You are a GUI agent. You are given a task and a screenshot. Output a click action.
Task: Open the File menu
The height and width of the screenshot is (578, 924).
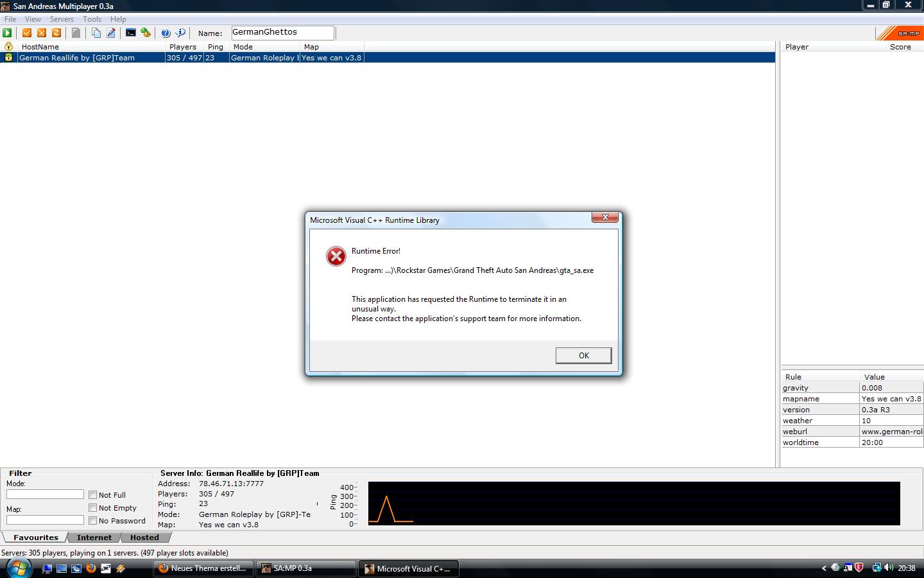click(x=10, y=19)
